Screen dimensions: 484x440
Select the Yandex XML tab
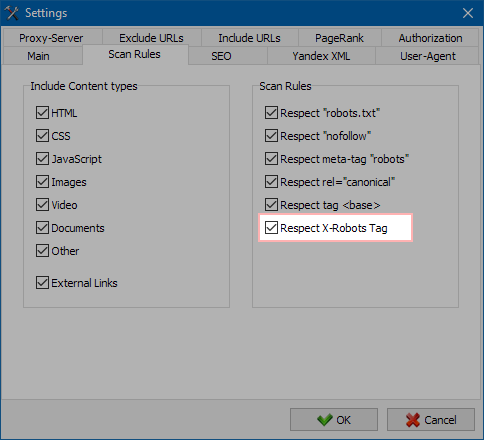tap(321, 56)
